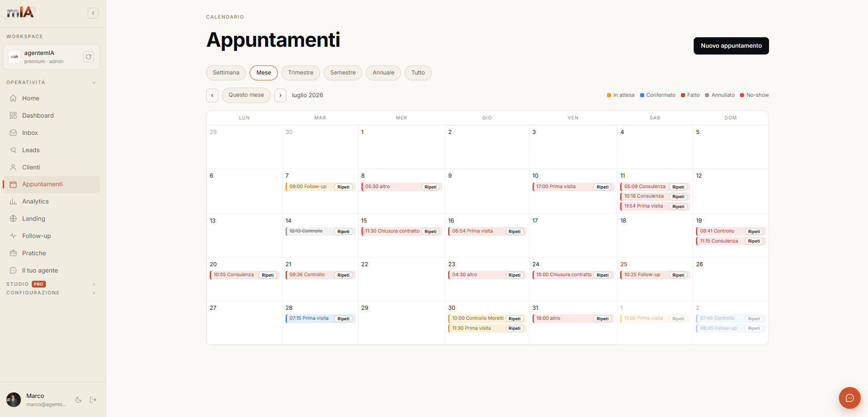Expand the Configurazione section
Screen dimensions: 868x417
click(x=51, y=293)
